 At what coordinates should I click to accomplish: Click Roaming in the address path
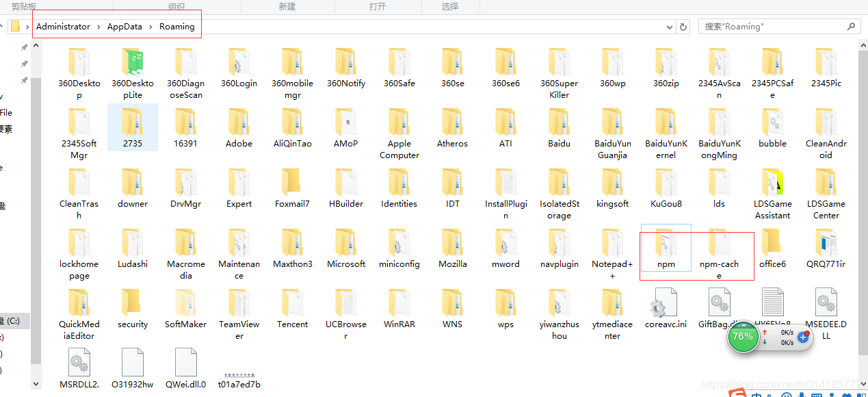click(177, 27)
